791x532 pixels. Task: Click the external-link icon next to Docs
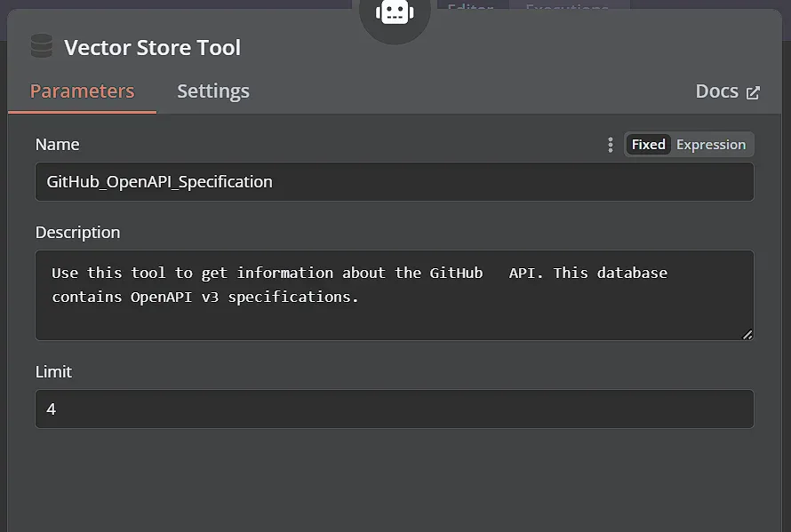[755, 91]
